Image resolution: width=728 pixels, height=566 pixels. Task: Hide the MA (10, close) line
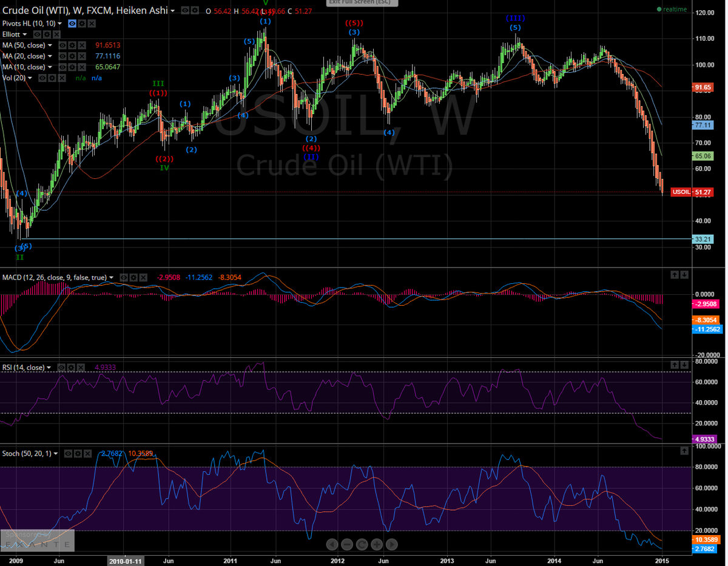pyautogui.click(x=62, y=67)
